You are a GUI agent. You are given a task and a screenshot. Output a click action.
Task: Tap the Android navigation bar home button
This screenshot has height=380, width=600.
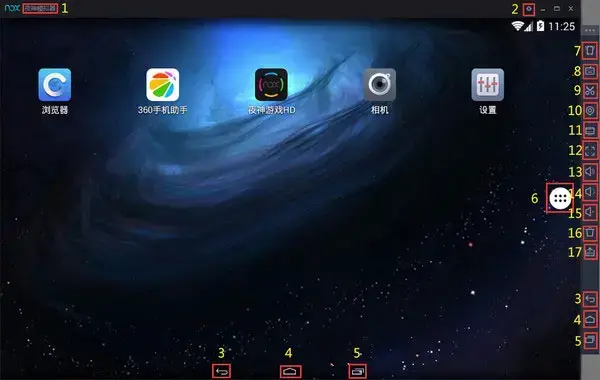(x=290, y=371)
